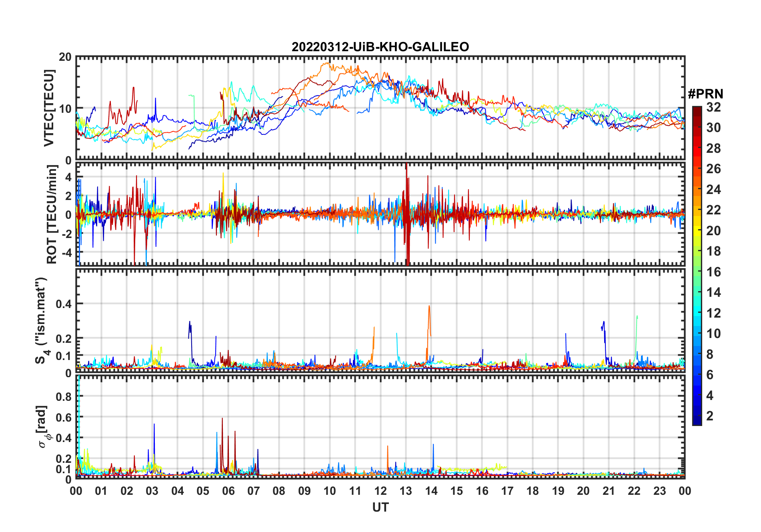Select x-axis hour label 18
The image size is (761, 532).
click(x=533, y=491)
